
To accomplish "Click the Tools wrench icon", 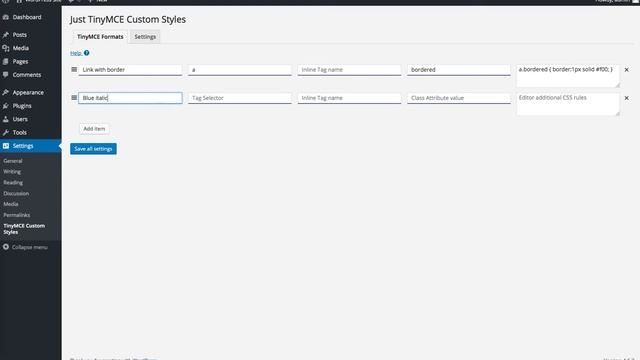I will [x=6, y=133].
